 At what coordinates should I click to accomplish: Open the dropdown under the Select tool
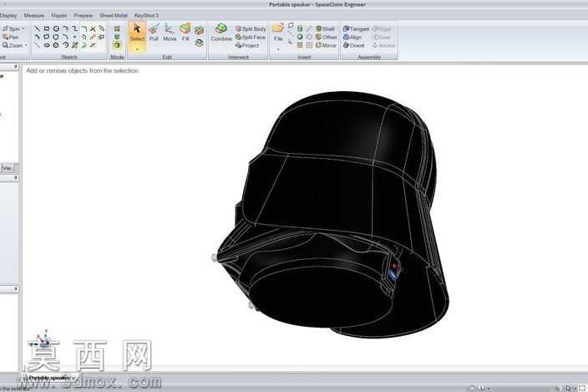pyautogui.click(x=137, y=48)
